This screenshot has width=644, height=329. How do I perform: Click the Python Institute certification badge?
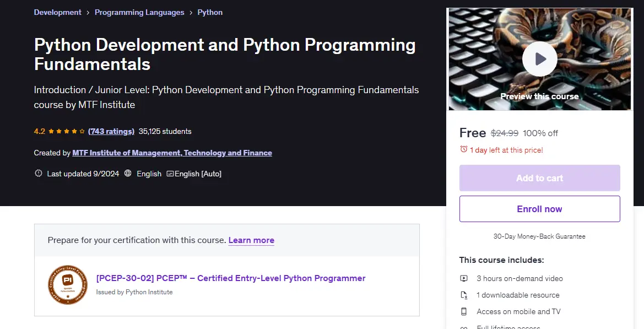pyautogui.click(x=68, y=285)
